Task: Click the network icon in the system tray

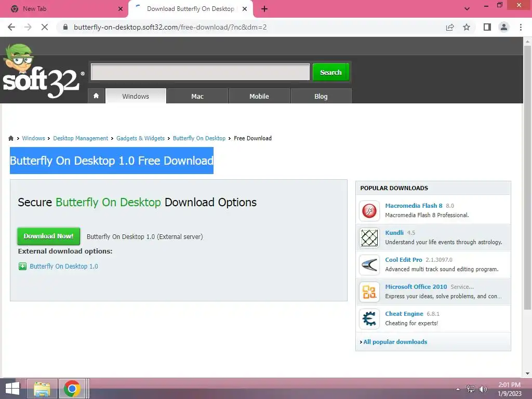Action: 471,389
